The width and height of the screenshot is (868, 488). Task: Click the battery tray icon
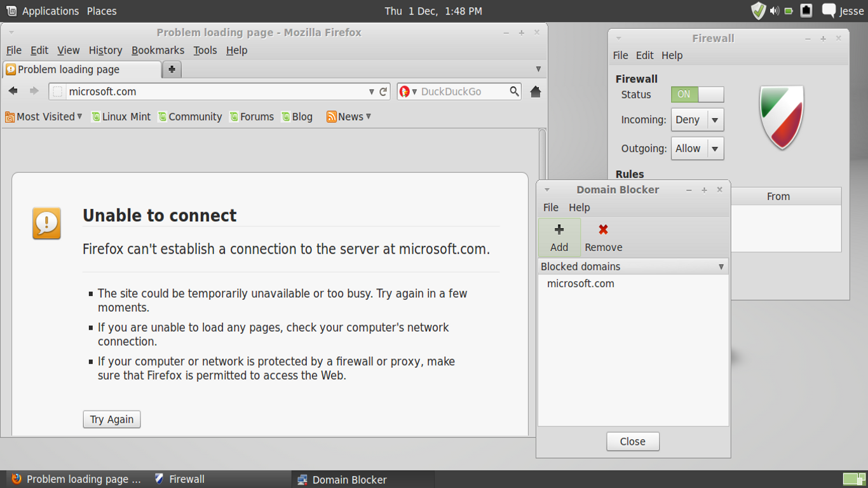789,11
